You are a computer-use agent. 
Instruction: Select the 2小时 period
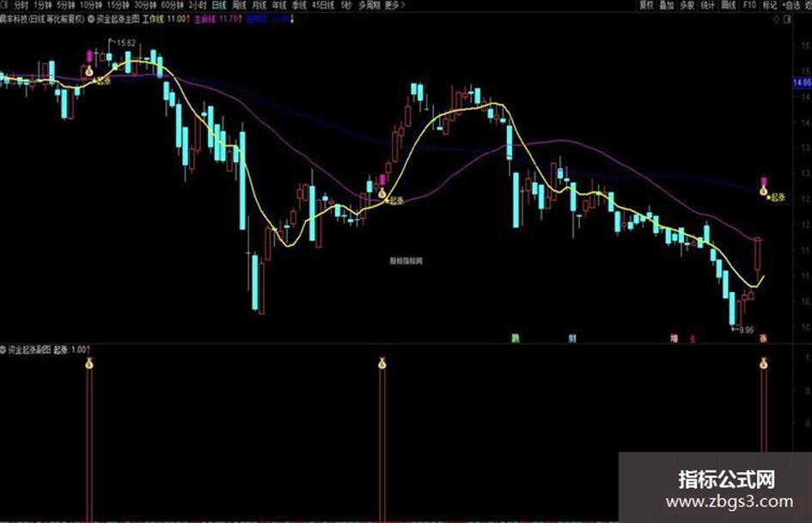[x=198, y=5]
